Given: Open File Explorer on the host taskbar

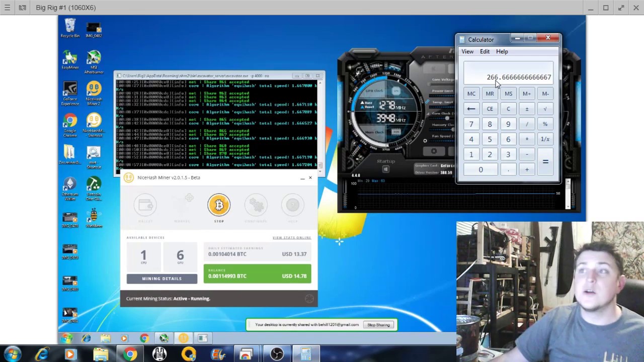Looking at the screenshot, I should pos(101,354).
